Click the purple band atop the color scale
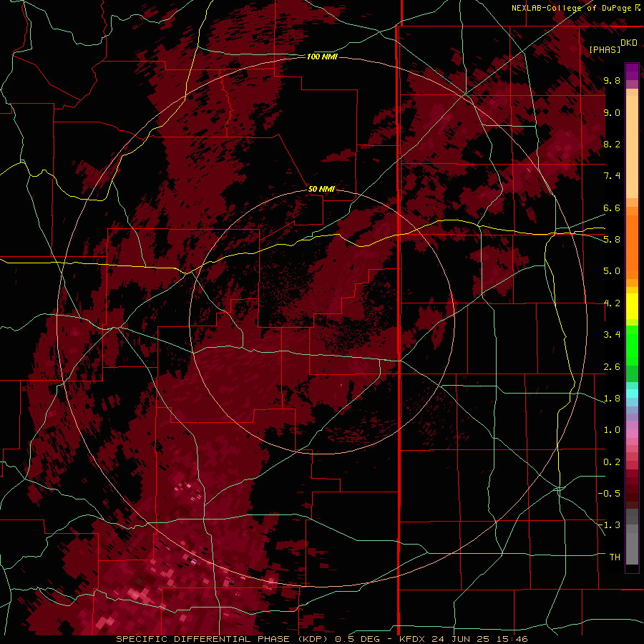Screen dimensions: 644x644 point(632,72)
